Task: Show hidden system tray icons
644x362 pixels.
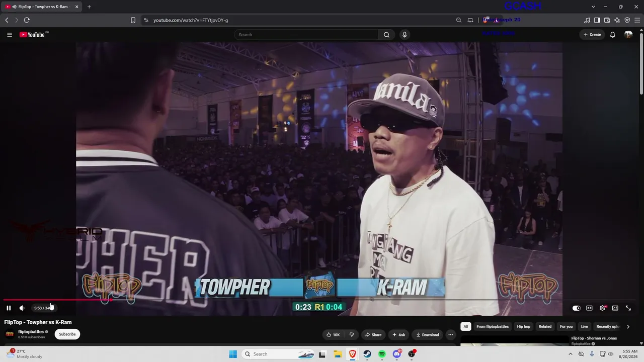Action: click(570, 354)
